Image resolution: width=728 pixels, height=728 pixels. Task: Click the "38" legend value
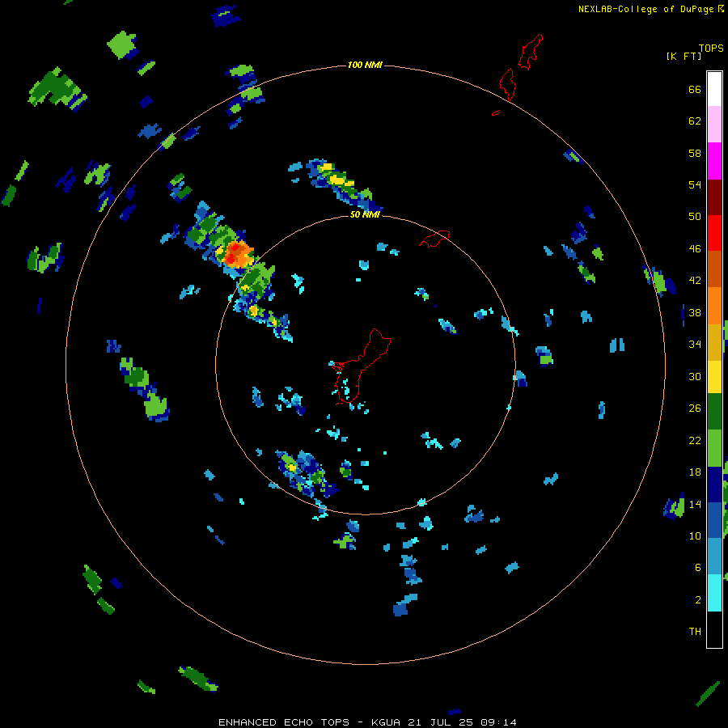point(695,312)
